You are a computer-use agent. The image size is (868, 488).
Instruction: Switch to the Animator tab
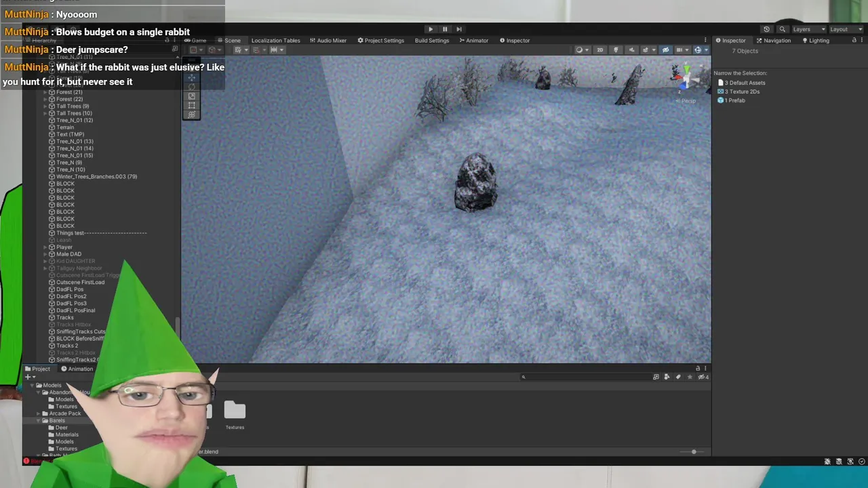473,41
